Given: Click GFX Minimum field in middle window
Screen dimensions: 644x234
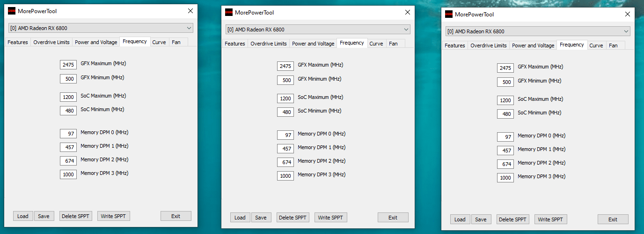Looking at the screenshot, I should [285, 80].
